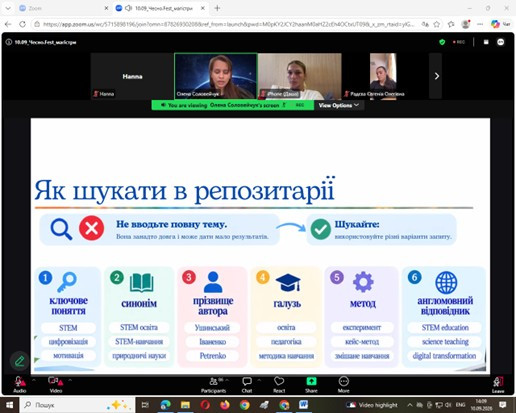The image size is (516, 413).
Task: Mute the browser tab audio icon
Action: (x=128, y=8)
